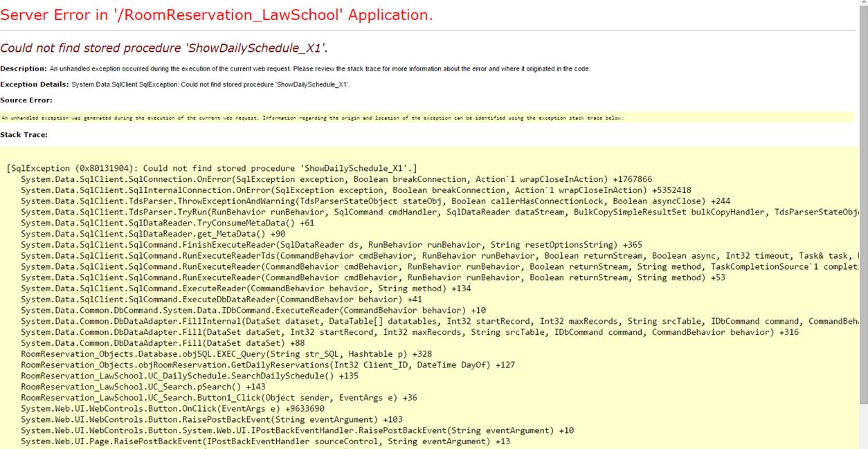Click the UC_DailySchedule.SearchDailySchedule line
The width and height of the screenshot is (868, 449).
point(190,376)
